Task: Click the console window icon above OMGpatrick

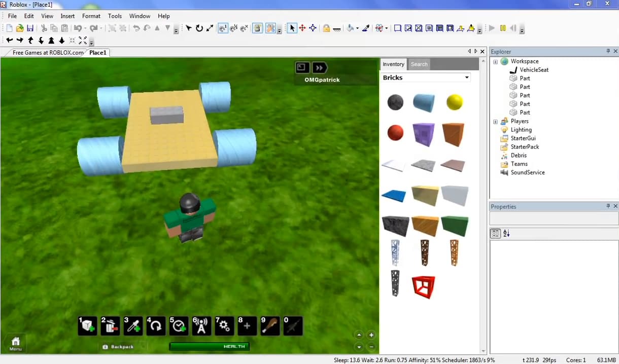Action: [303, 67]
